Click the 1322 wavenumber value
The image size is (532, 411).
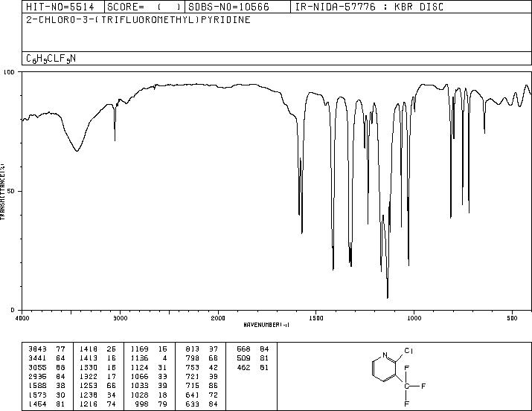tap(89, 376)
